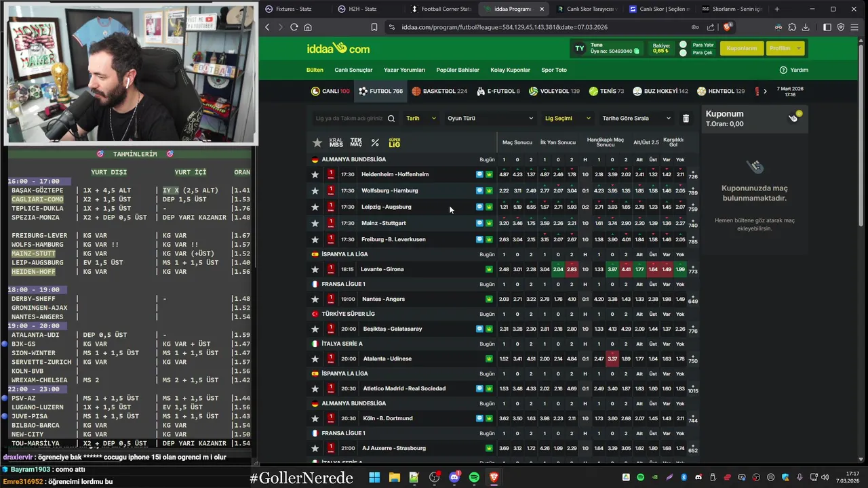
Task: Open more bets 776 for Beşiktaş - Galatasaray
Action: pos(693,329)
